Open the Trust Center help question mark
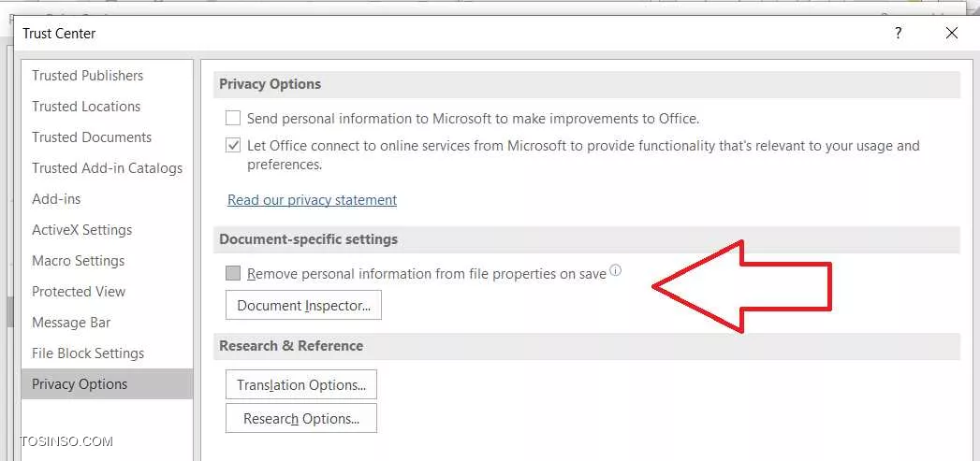 tap(899, 33)
